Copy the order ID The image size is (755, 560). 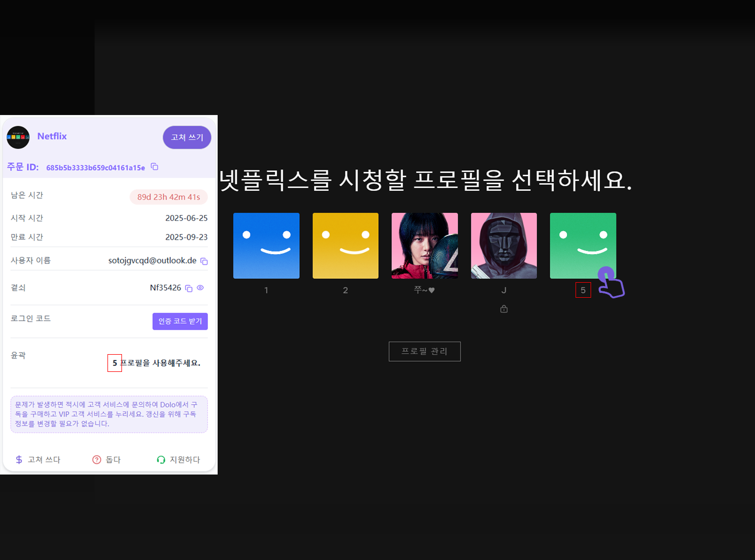(154, 167)
